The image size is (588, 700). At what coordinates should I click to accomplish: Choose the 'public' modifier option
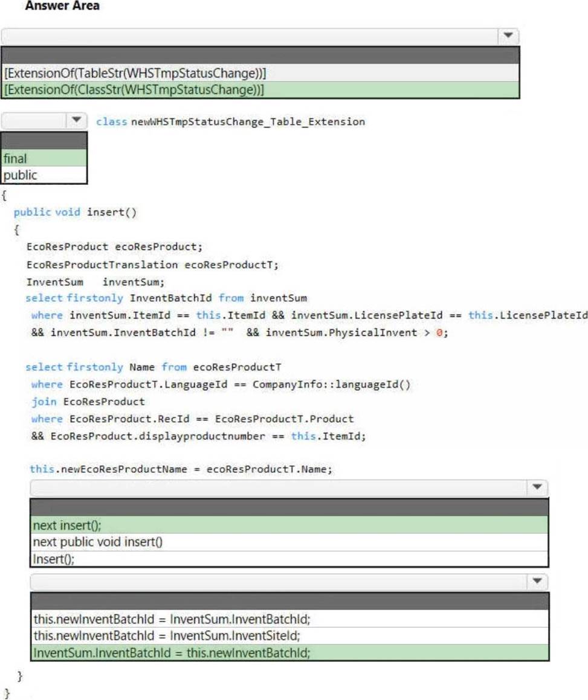pyautogui.click(x=44, y=175)
